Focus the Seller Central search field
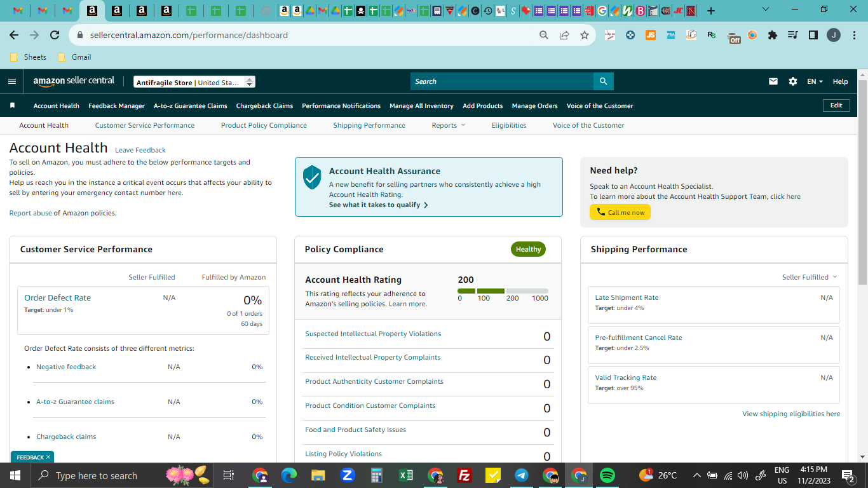The image size is (868, 488). [x=502, y=81]
